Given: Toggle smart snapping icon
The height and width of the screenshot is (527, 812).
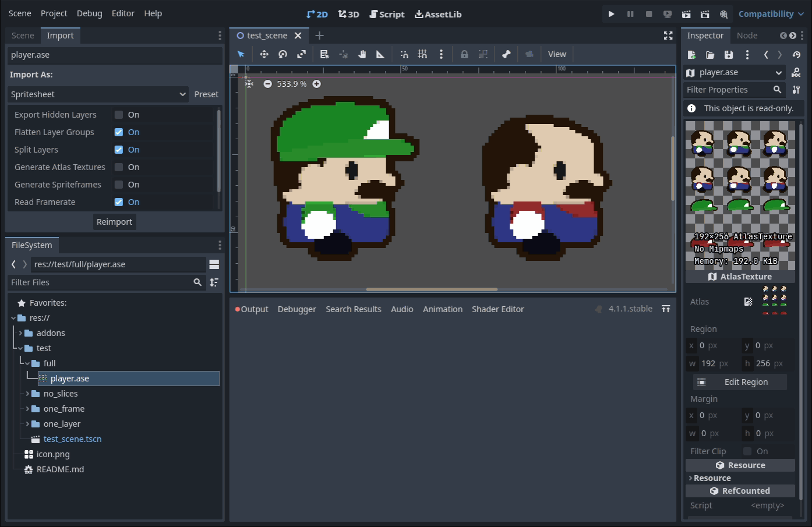Looking at the screenshot, I should click(404, 54).
